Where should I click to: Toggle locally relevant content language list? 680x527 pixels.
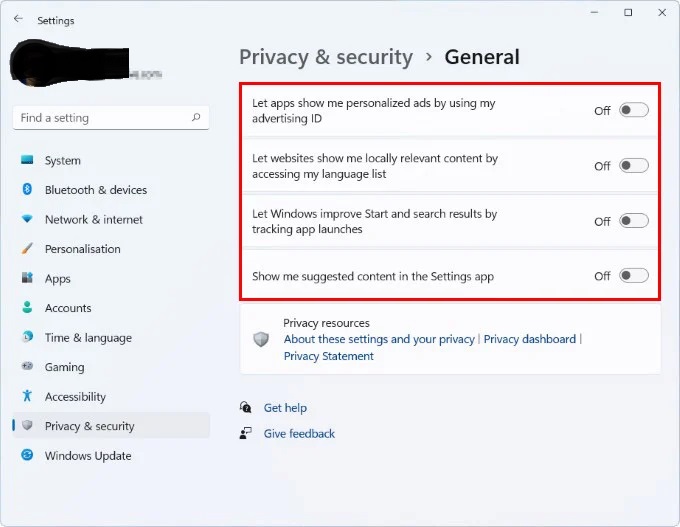click(634, 166)
